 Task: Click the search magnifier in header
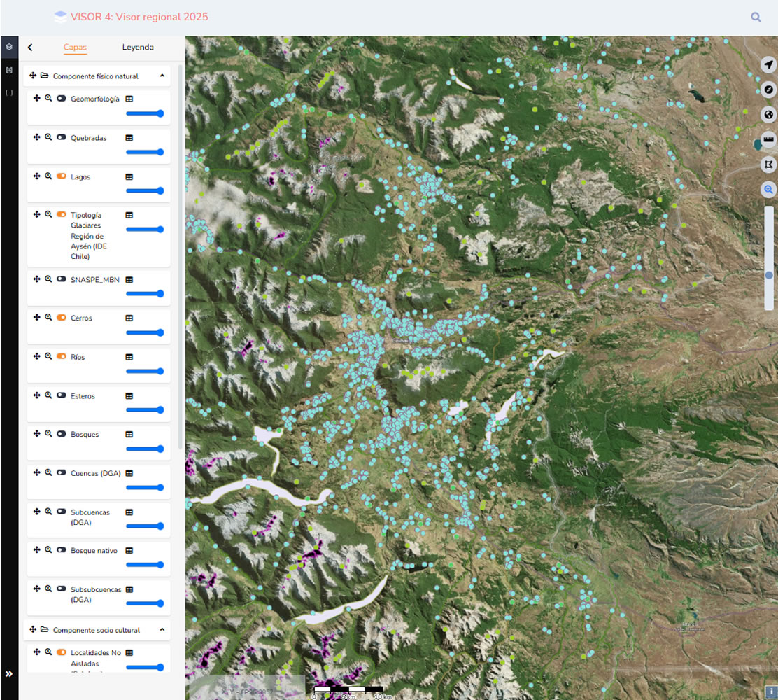point(756,17)
